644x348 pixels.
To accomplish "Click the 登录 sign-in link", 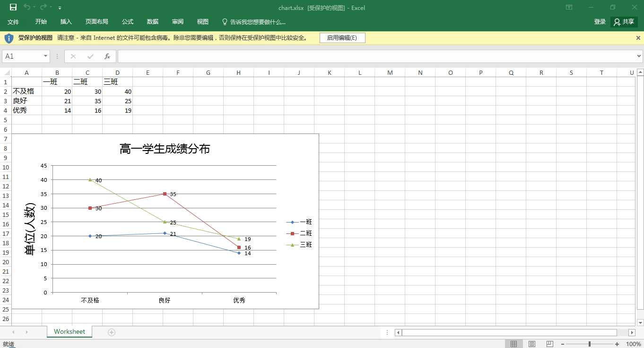I will point(600,22).
